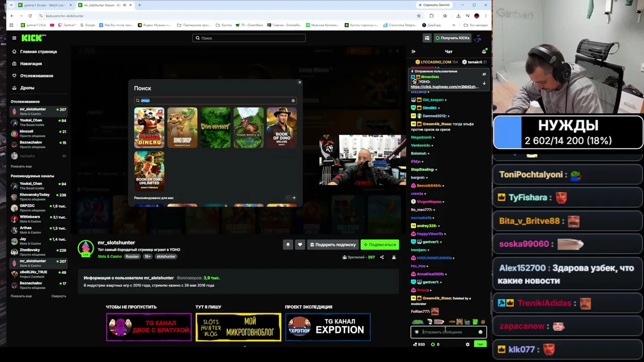This screenshot has height=362, width=644.
Task: Open the emoji picker in chat input
Action: click(x=480, y=332)
